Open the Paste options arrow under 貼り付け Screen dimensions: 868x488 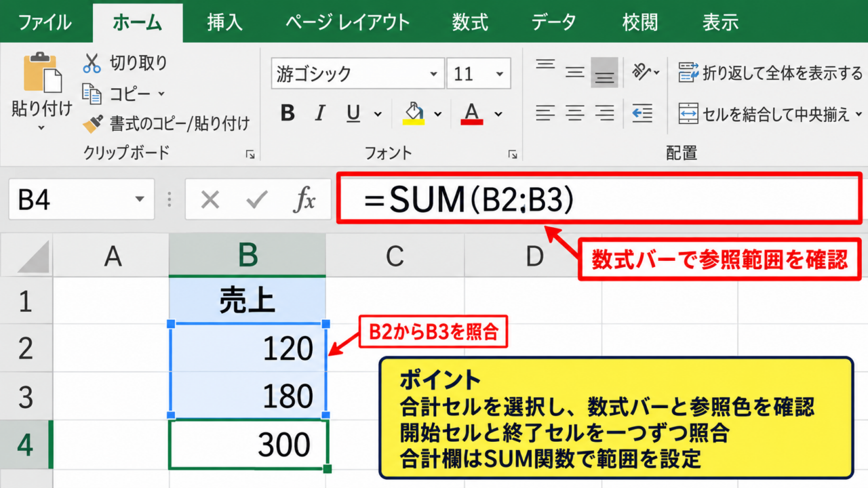click(x=41, y=127)
